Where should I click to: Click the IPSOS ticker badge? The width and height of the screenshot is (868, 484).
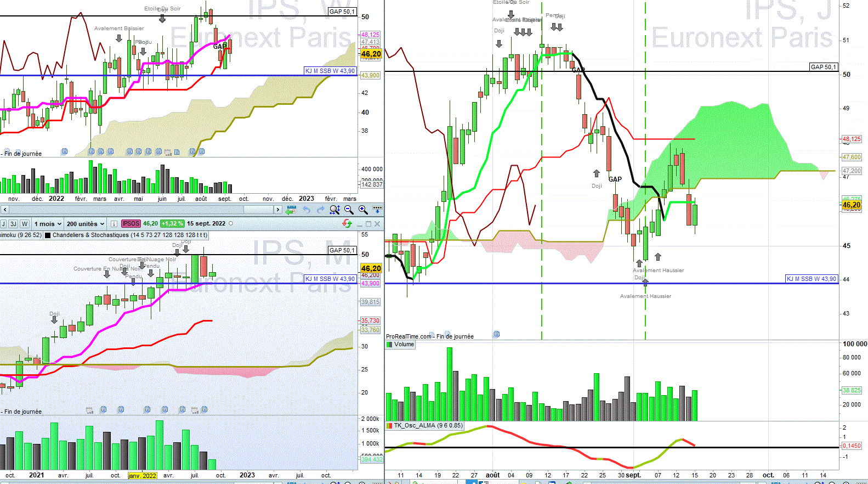131,224
